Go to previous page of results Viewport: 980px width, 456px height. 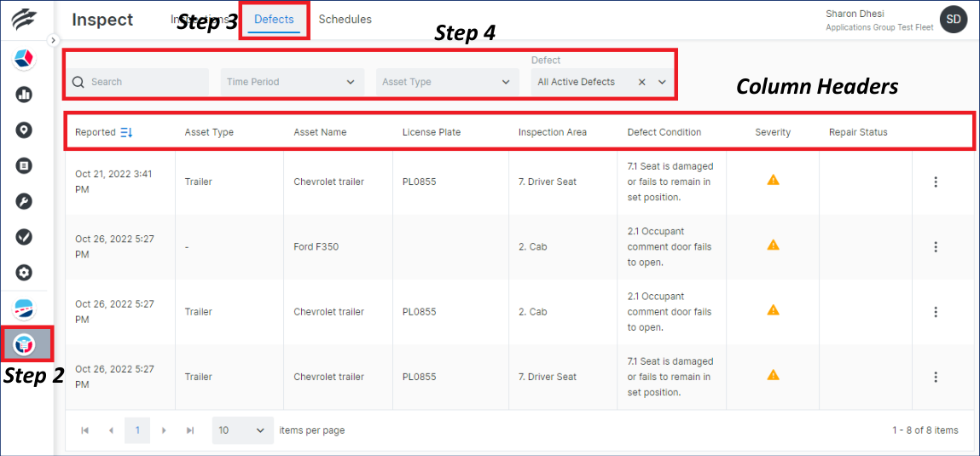coord(111,430)
